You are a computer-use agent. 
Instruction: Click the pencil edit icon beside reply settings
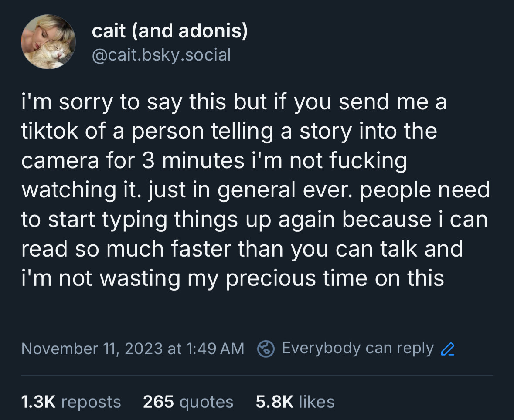pyautogui.click(x=448, y=349)
